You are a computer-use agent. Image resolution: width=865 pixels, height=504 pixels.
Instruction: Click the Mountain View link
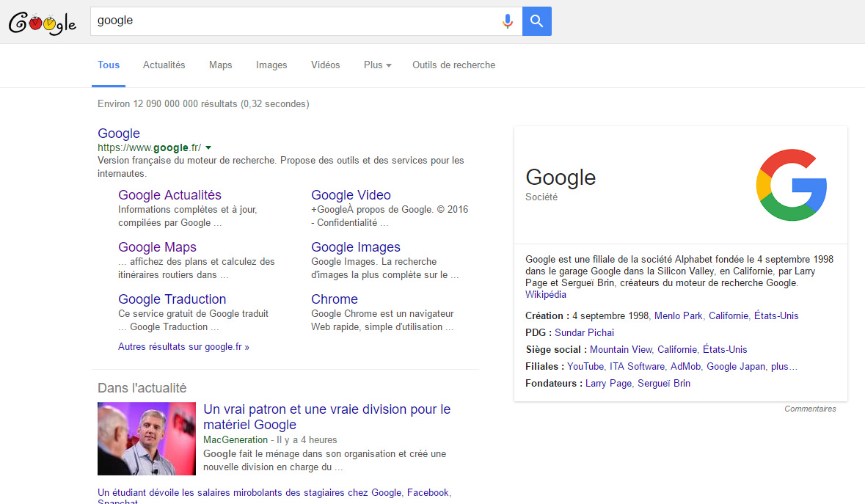click(x=621, y=350)
